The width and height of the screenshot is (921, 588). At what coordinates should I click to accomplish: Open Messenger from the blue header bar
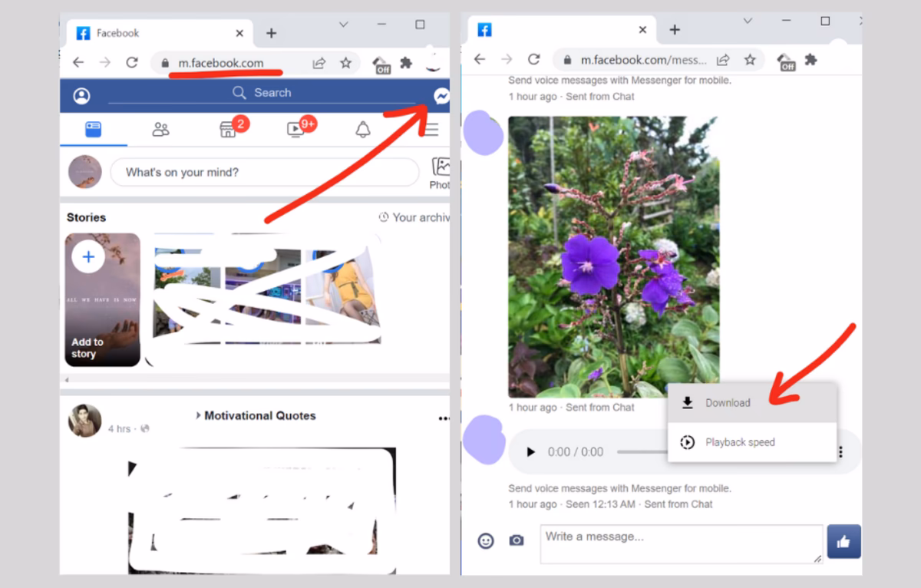[441, 96]
